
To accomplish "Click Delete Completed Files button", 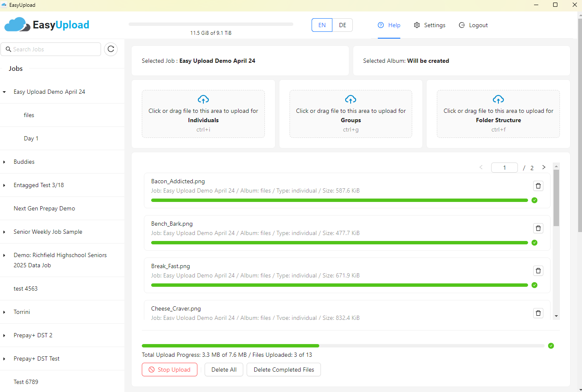I will [284, 370].
